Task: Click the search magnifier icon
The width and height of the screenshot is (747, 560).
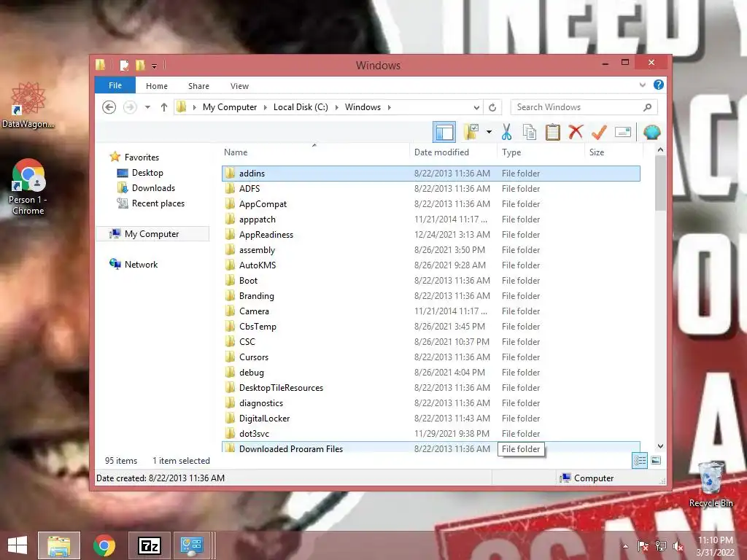Action: click(647, 107)
